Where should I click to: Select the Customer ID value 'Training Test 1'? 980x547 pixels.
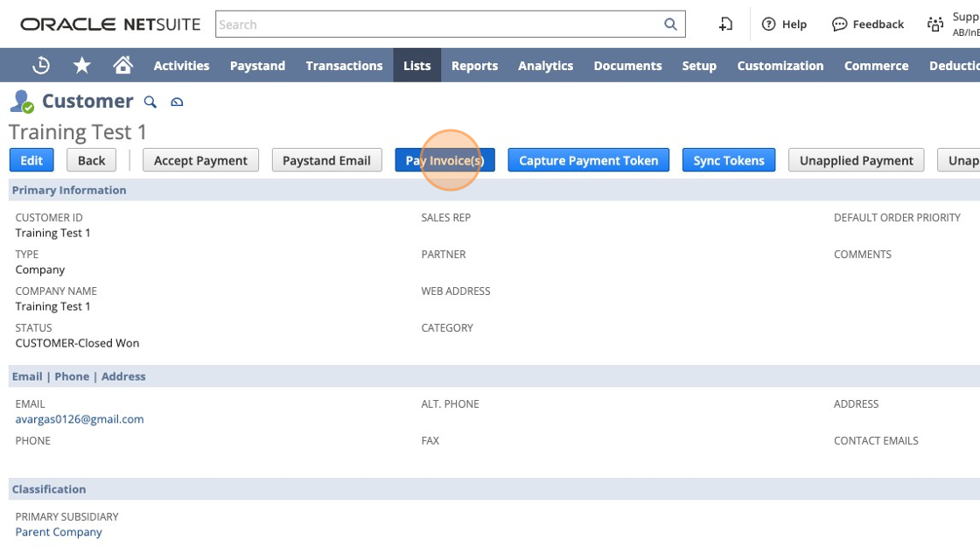coord(53,233)
